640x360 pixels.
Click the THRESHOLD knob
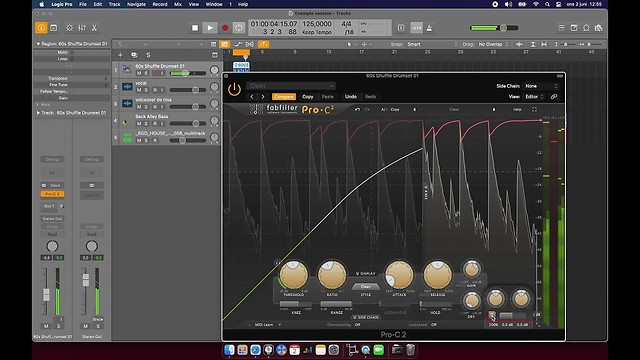coord(293,275)
